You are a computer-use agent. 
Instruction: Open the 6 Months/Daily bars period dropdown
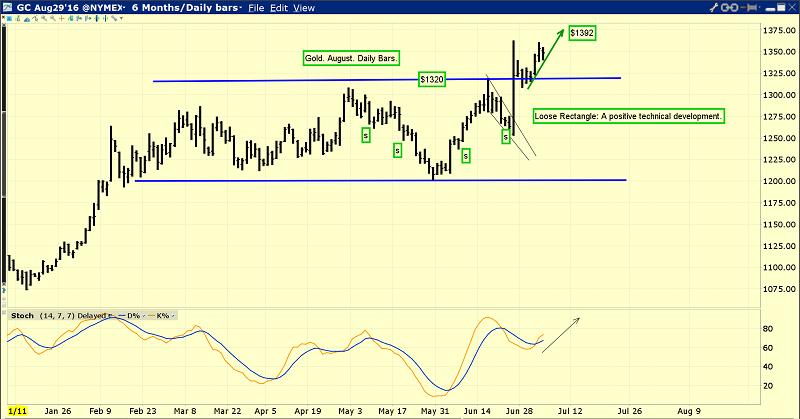point(241,8)
